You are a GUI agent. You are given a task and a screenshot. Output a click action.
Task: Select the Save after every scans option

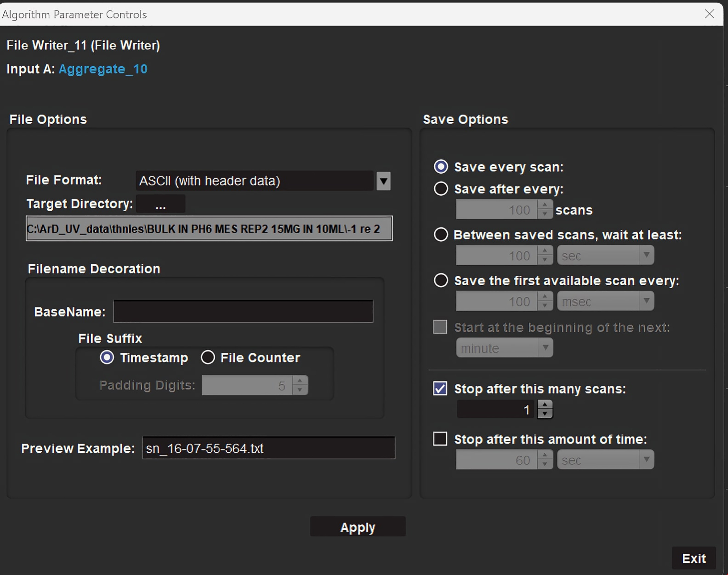click(x=441, y=189)
